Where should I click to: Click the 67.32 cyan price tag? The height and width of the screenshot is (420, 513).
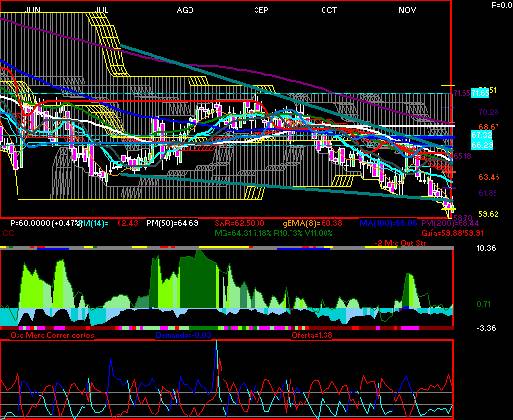click(481, 135)
